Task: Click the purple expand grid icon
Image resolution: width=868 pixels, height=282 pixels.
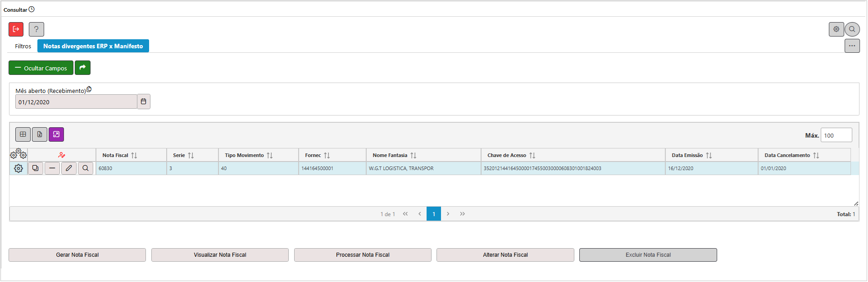Action: [x=56, y=134]
